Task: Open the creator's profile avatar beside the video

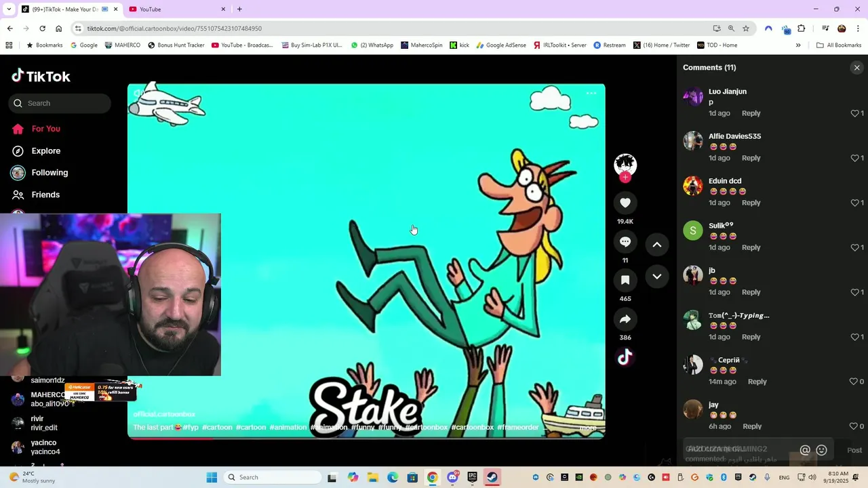Action: (x=625, y=165)
